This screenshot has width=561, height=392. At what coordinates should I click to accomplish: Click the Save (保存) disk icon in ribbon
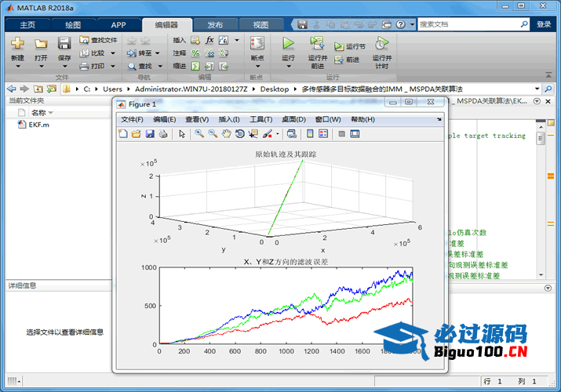click(64, 44)
